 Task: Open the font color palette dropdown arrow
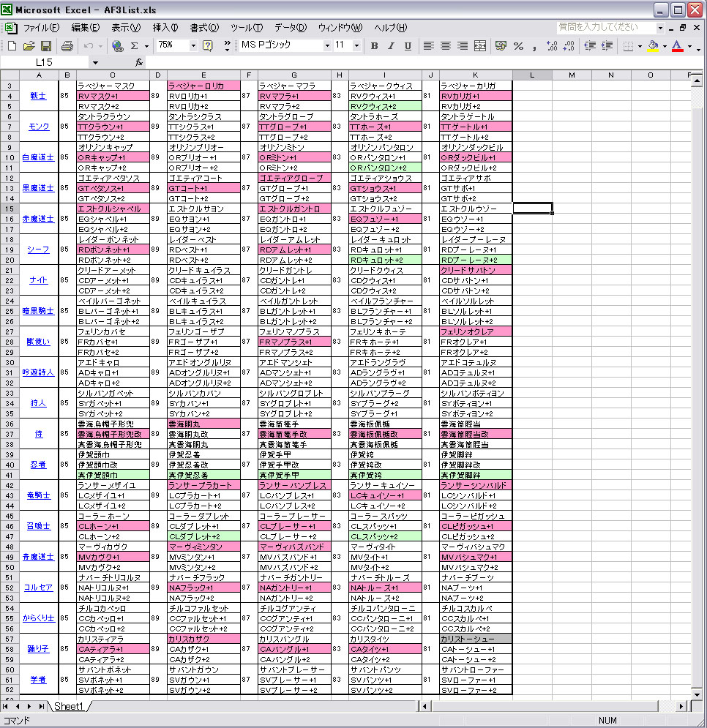[690, 46]
